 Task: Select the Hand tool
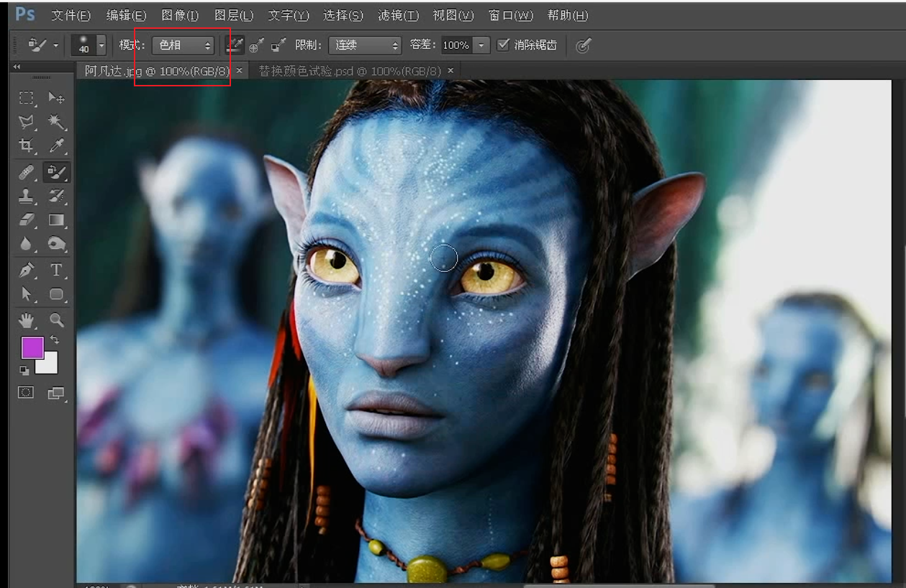(27, 320)
